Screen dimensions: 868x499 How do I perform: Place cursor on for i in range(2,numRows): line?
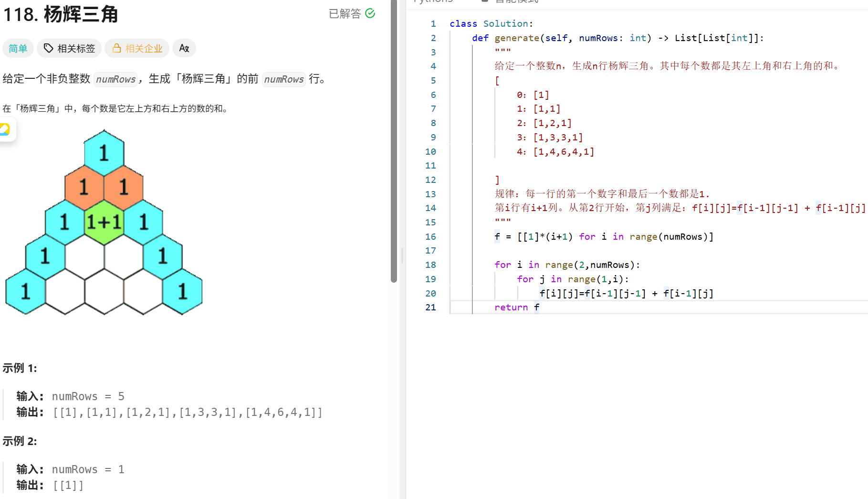click(x=567, y=265)
